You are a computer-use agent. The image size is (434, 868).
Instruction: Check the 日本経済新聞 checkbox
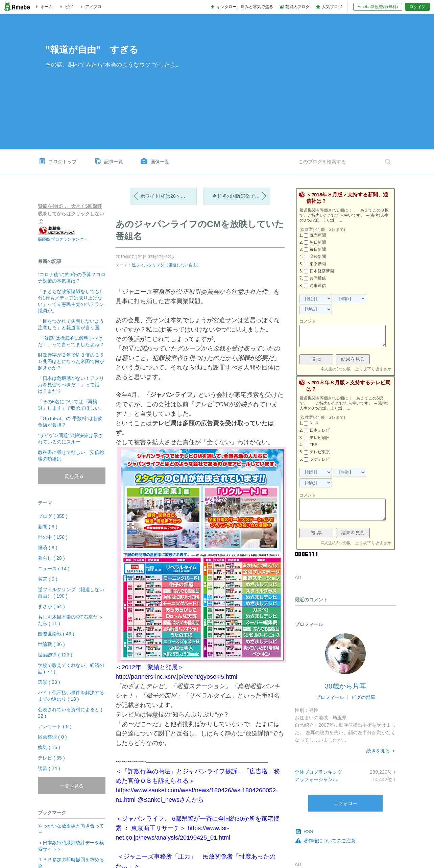click(306, 271)
